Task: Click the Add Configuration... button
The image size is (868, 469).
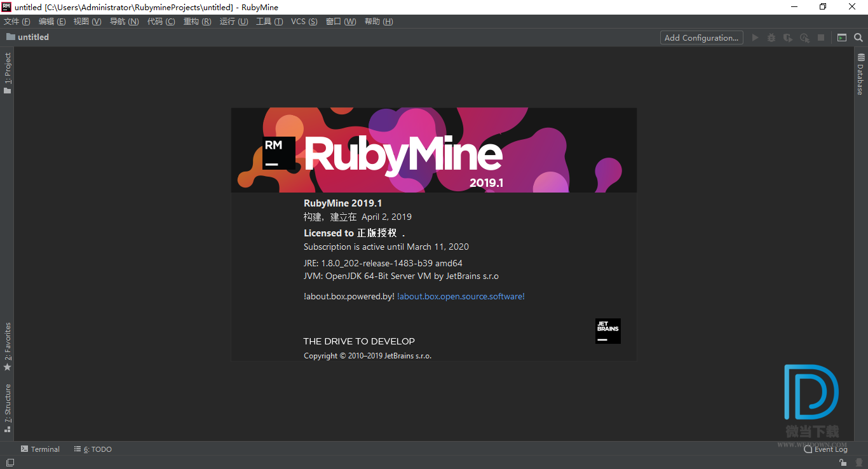Action: [x=702, y=37]
